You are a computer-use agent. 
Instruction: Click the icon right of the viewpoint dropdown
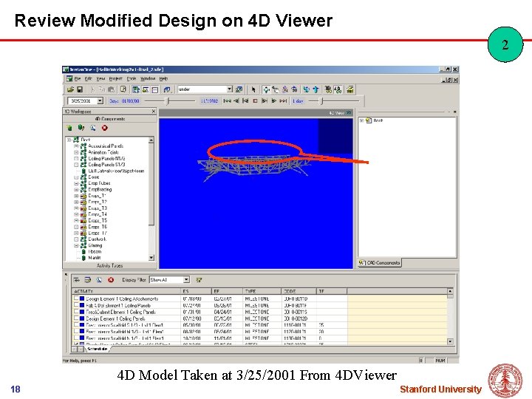pyautogui.click(x=239, y=89)
